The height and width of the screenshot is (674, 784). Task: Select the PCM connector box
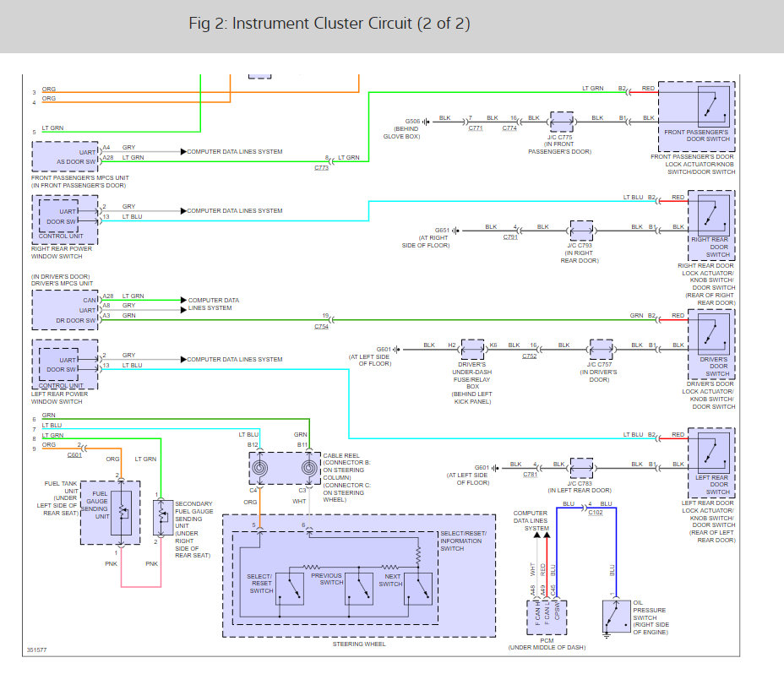547,617
